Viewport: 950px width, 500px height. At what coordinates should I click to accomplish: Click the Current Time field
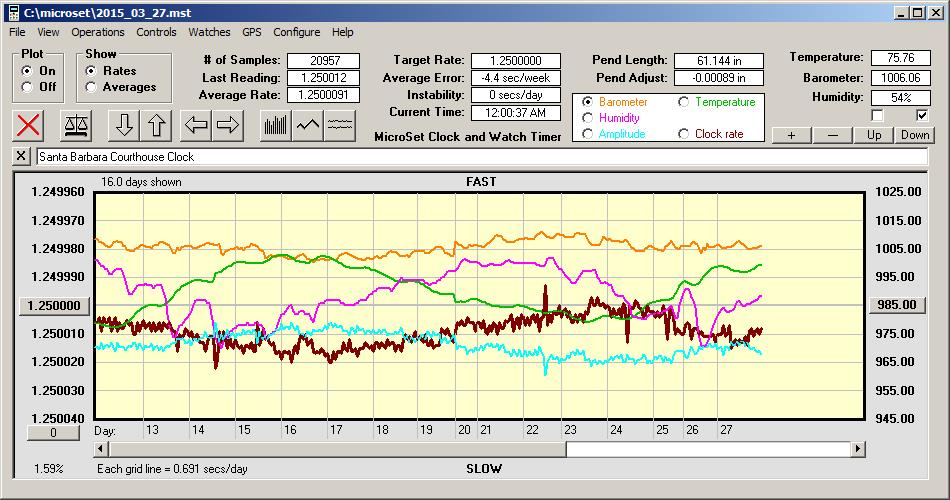516,112
